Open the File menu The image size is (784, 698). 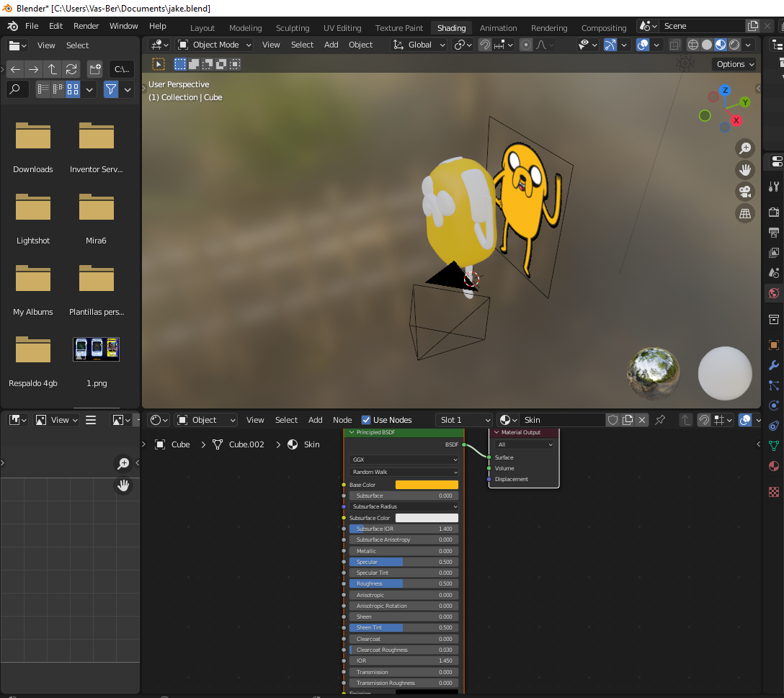32,26
